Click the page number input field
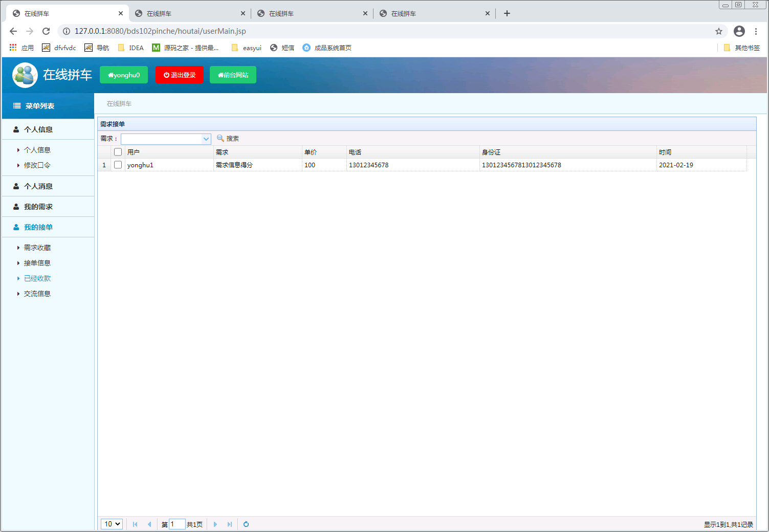The width and height of the screenshot is (769, 532). (x=177, y=524)
